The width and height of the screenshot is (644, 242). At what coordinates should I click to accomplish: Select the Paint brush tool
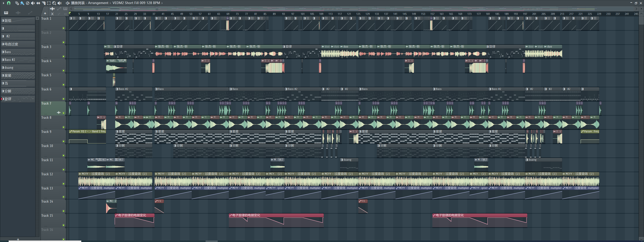(22, 3)
